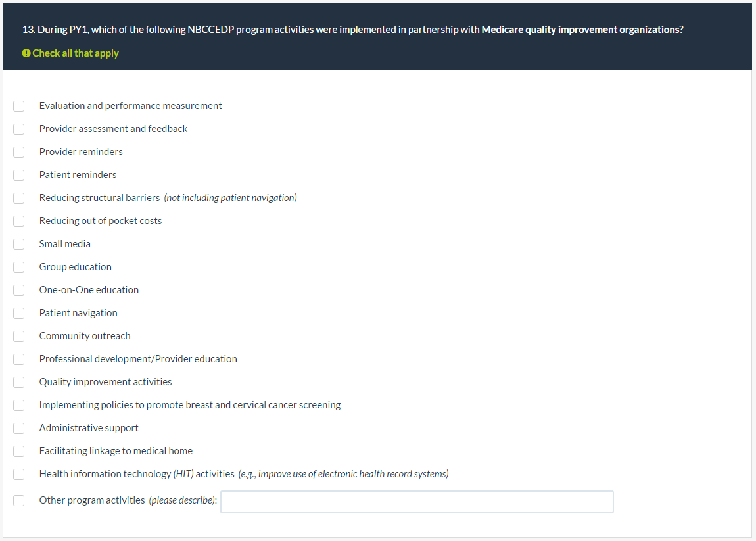Check Health information technology activities
Screen dimensions: 756x541
pyautogui.click(x=19, y=474)
